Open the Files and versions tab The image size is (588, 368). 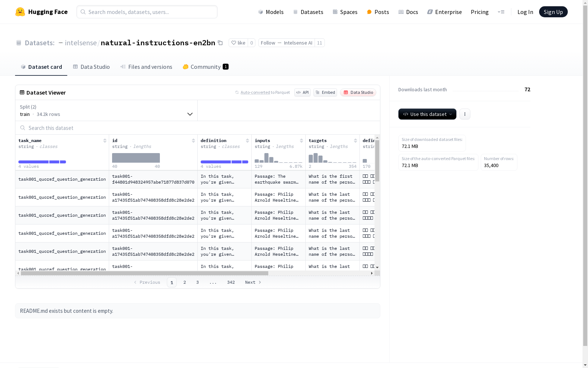146,67
